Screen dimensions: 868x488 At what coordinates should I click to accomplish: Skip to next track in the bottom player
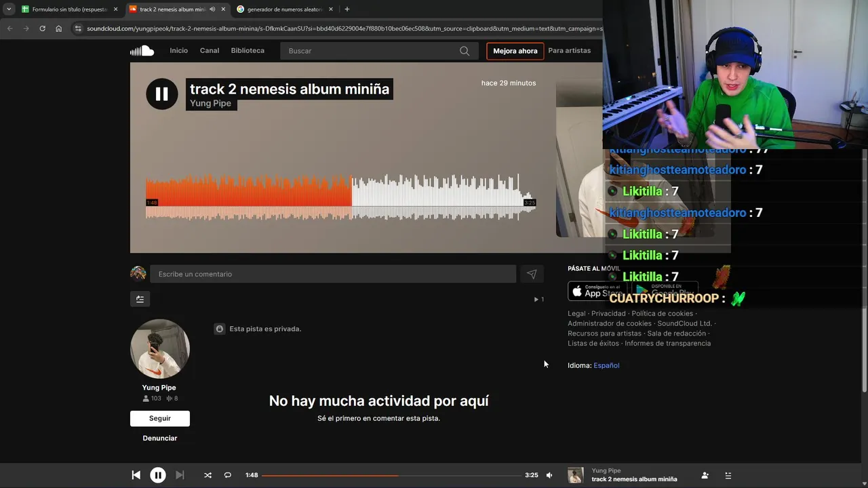point(180,475)
